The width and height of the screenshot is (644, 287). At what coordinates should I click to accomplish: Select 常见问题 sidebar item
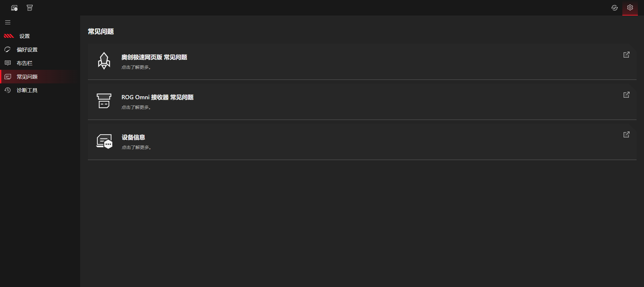point(27,77)
